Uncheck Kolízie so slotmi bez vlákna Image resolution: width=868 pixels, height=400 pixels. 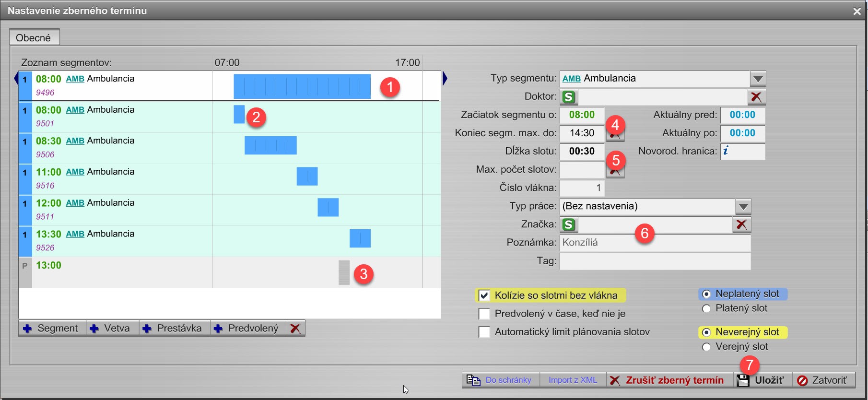[484, 295]
